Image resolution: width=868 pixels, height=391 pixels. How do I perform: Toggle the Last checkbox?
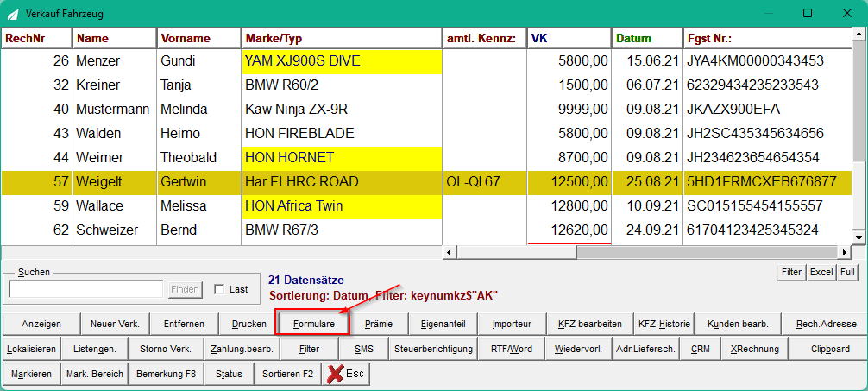pos(220,289)
